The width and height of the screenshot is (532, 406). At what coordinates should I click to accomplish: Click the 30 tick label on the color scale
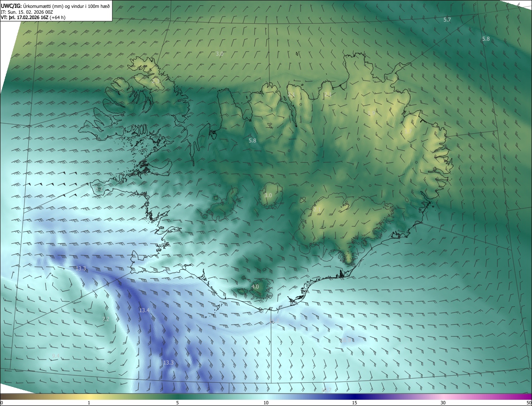[443, 403]
